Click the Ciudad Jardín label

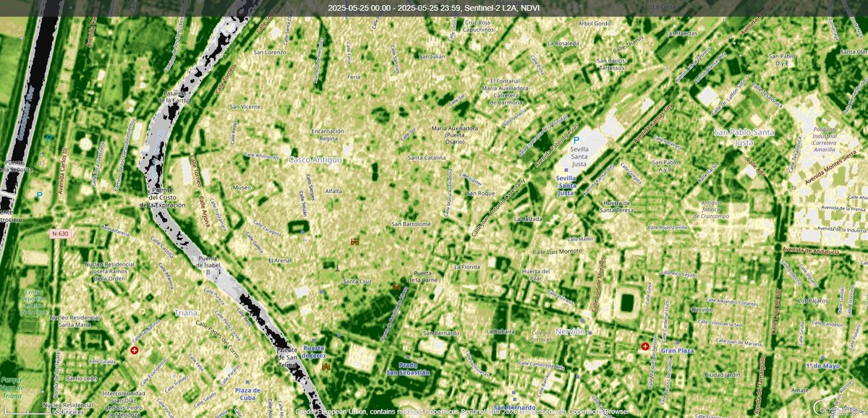pos(724,375)
